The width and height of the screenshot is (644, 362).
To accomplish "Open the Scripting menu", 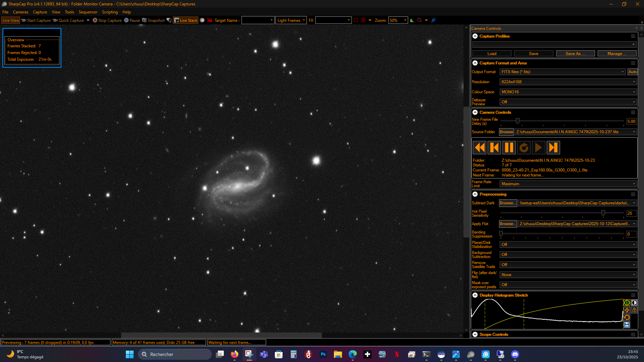I will pyautogui.click(x=110, y=12).
